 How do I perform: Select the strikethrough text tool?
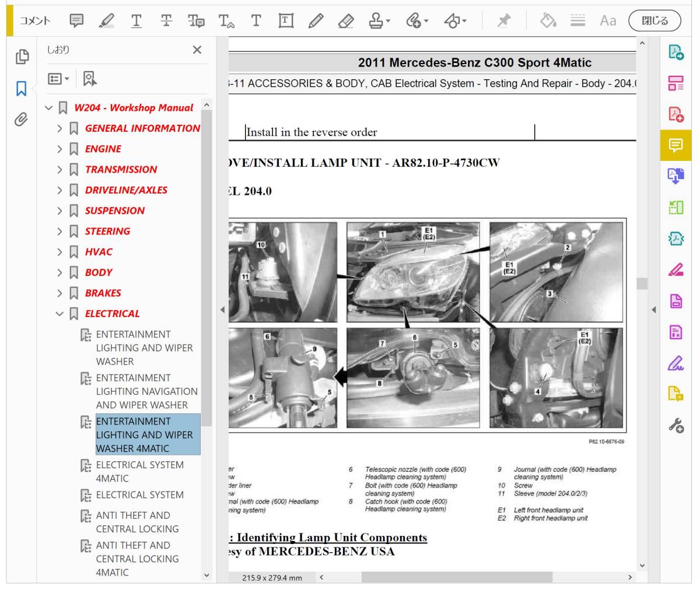[x=166, y=21]
